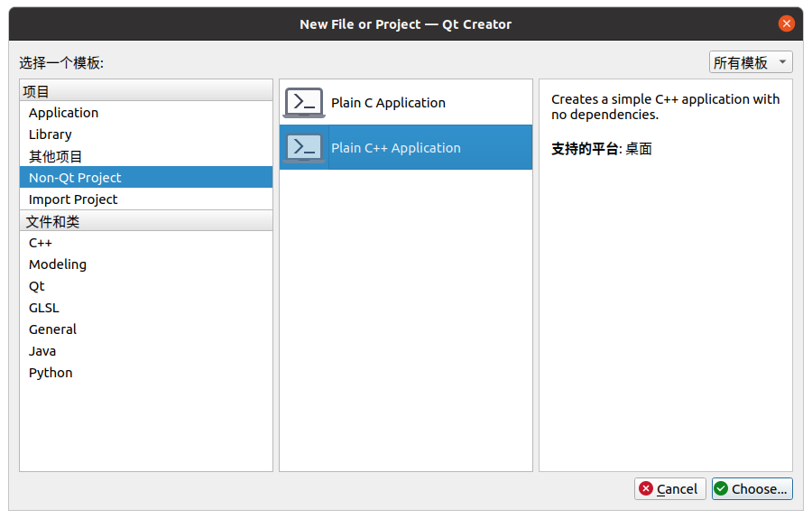Select the GLSL category
Screen dimensions: 812x519
[x=146, y=308]
